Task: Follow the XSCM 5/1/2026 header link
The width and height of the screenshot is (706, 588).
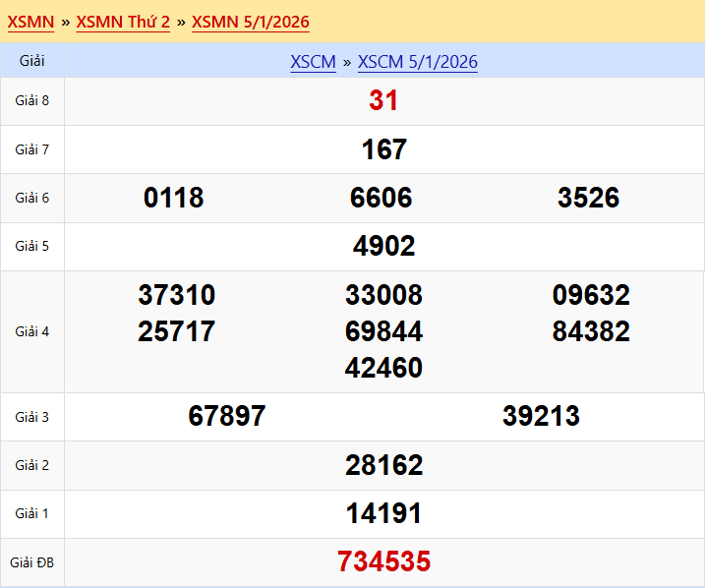Action: pos(417,62)
